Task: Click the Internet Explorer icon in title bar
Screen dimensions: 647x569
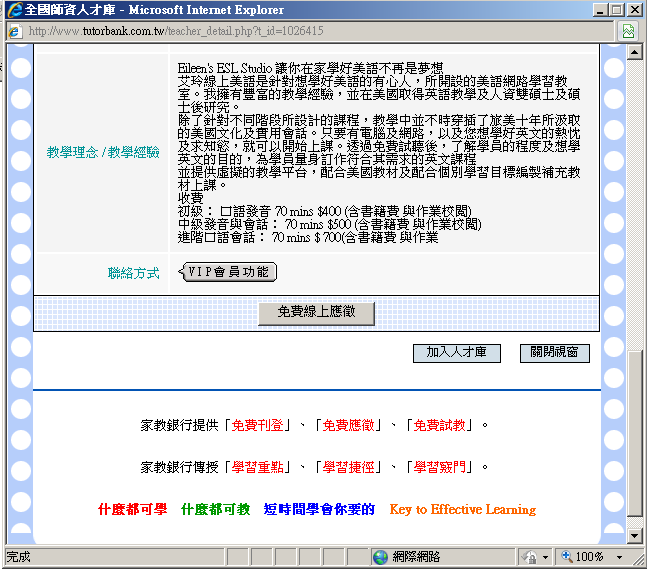Action: click(13, 10)
